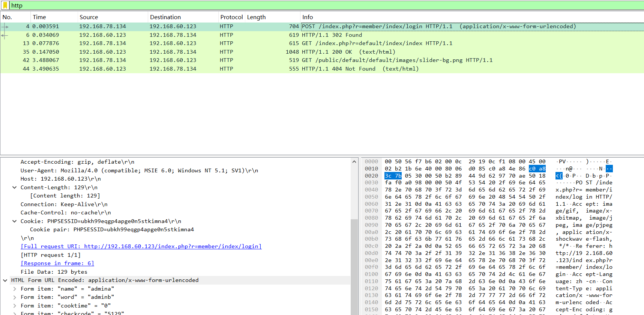This screenshot has height=315, width=644.
Task: Sort by Protocol column header
Action: (x=231, y=17)
